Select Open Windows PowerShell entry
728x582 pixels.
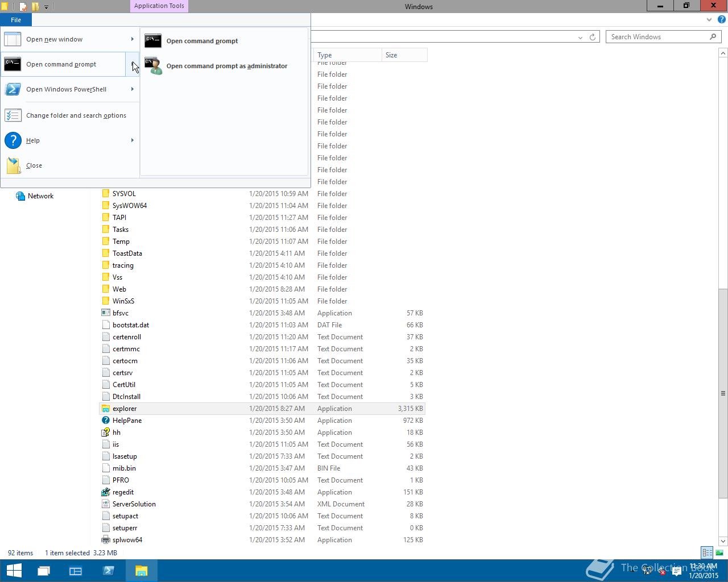click(63, 89)
